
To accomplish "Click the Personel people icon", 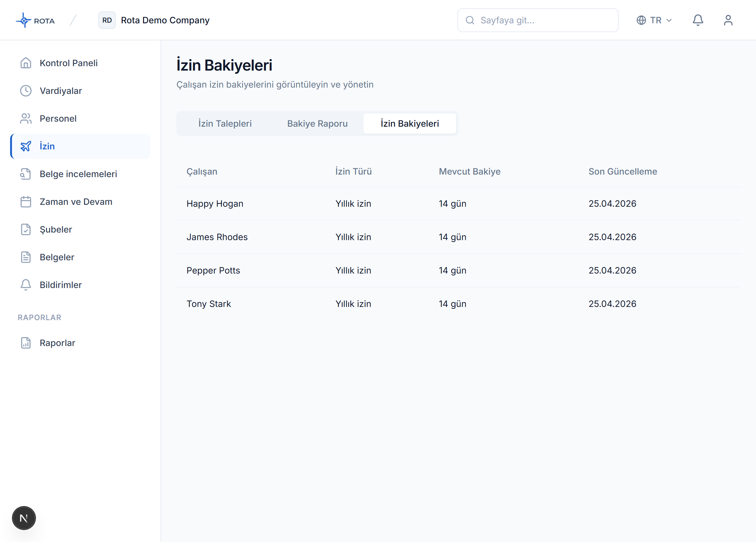I will 26,118.
